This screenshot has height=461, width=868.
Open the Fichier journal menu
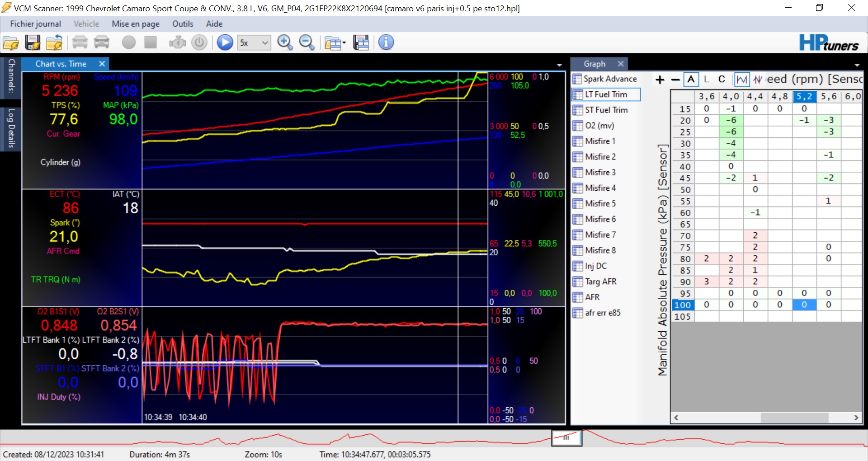click(x=35, y=24)
